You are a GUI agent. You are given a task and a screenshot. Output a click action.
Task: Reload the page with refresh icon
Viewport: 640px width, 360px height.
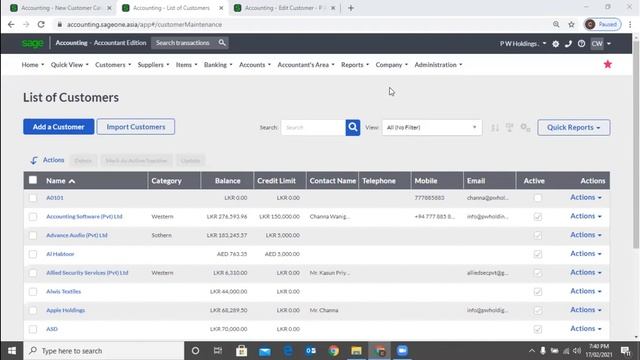pyautogui.click(x=41, y=24)
